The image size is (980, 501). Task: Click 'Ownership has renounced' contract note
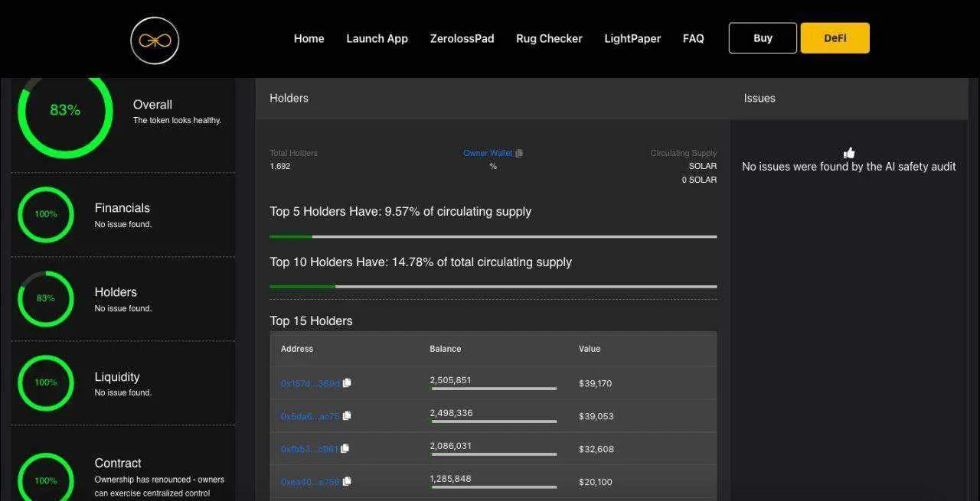point(159,486)
